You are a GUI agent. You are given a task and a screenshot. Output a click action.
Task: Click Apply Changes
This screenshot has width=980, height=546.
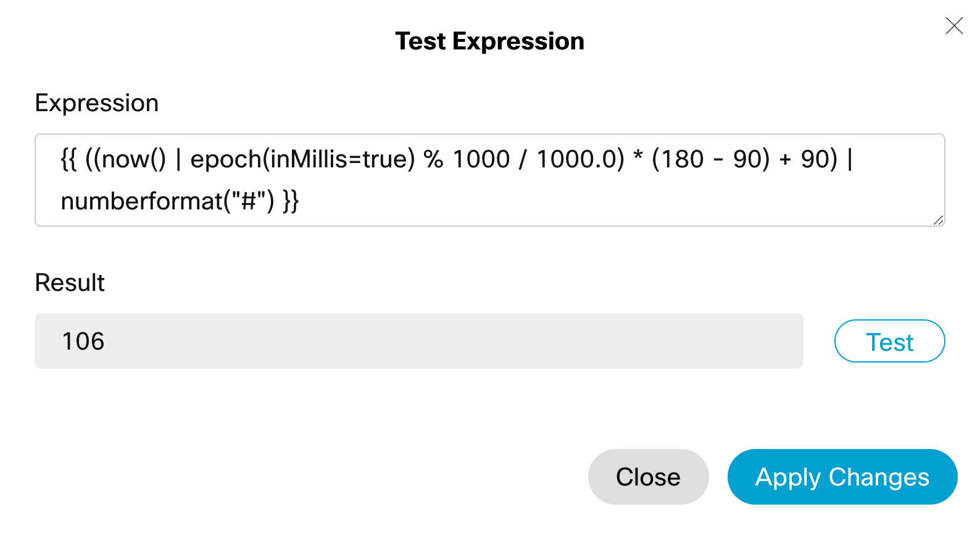842,477
